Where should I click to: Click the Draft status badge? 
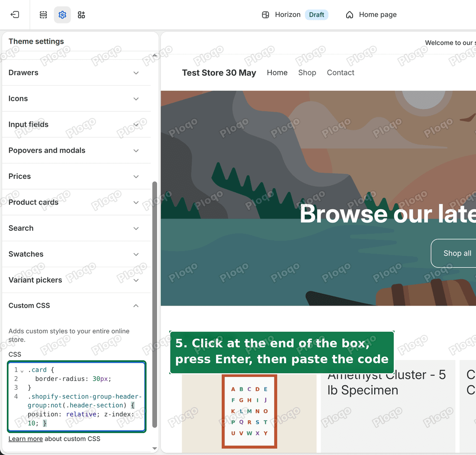tap(316, 15)
